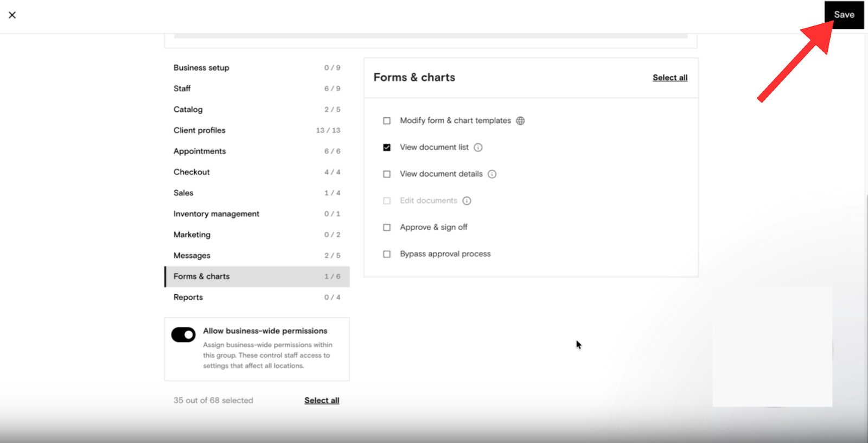
Task: Open Catalog permissions category
Action: (x=257, y=109)
